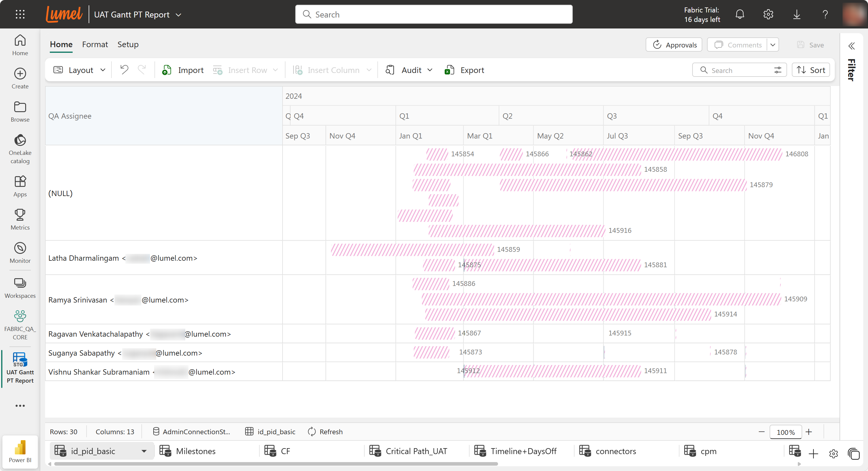The image size is (868, 471).
Task: Open the app launcher grid icon
Action: [20, 14]
